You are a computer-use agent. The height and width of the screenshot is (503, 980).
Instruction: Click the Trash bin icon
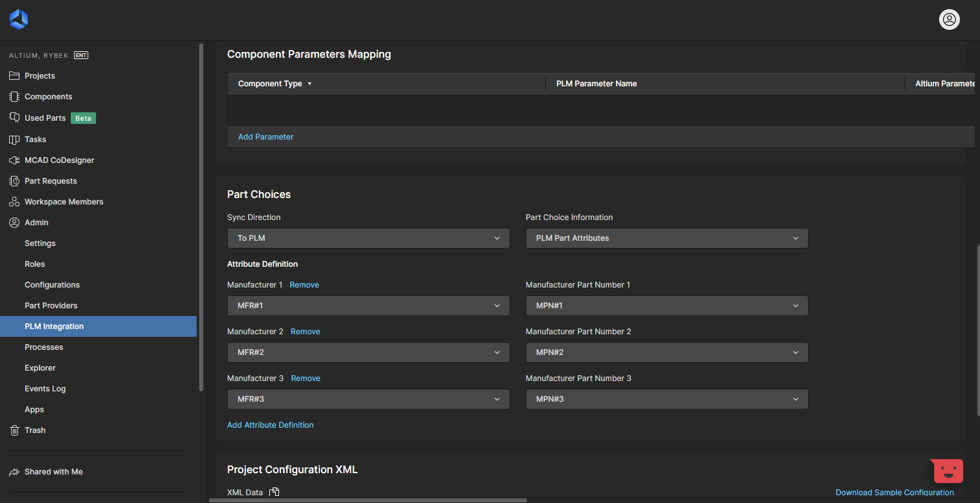click(x=14, y=430)
